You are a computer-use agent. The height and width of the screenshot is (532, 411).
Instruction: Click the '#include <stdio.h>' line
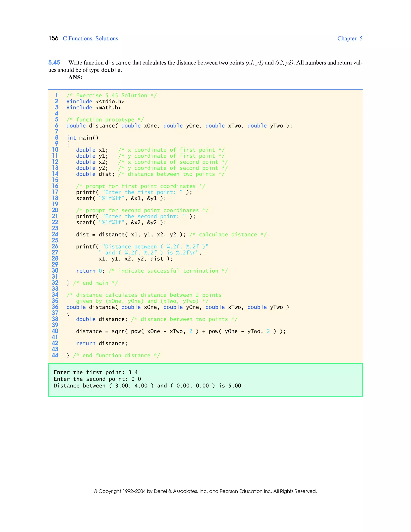[x=95, y=102]
